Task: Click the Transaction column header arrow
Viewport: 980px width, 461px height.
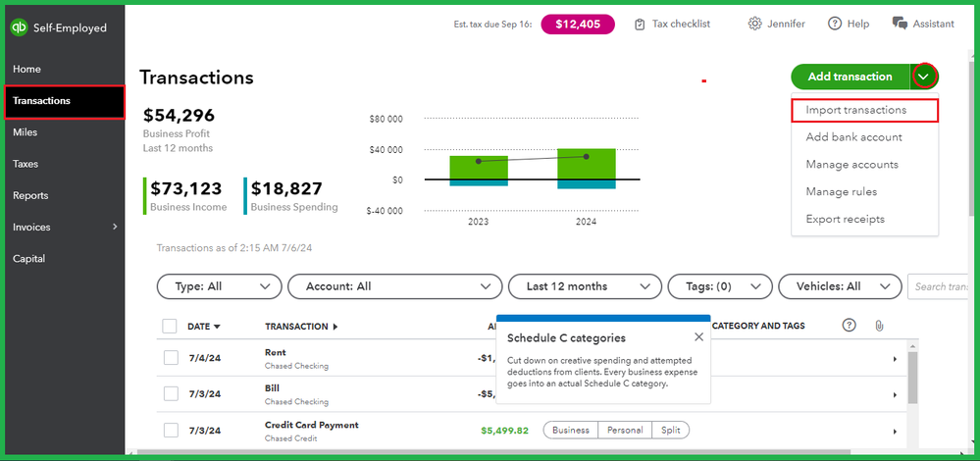Action: (335, 327)
